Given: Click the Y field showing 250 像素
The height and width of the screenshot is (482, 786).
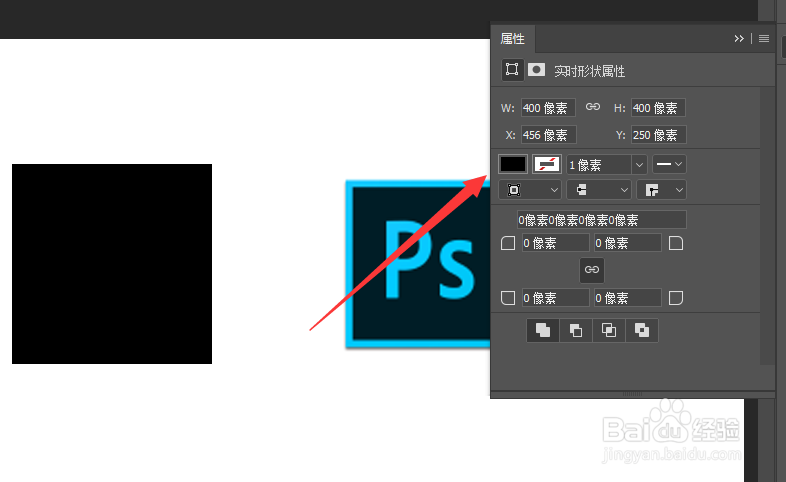Looking at the screenshot, I should [x=658, y=135].
